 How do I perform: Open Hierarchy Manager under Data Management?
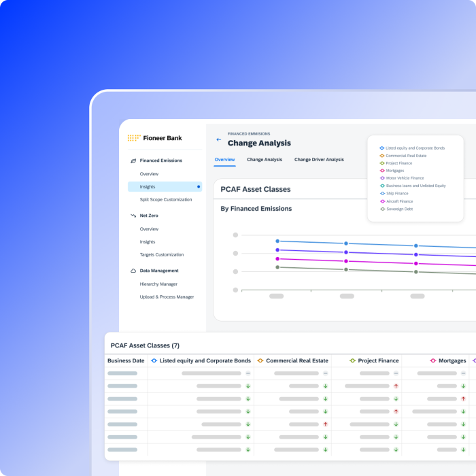coord(158,284)
